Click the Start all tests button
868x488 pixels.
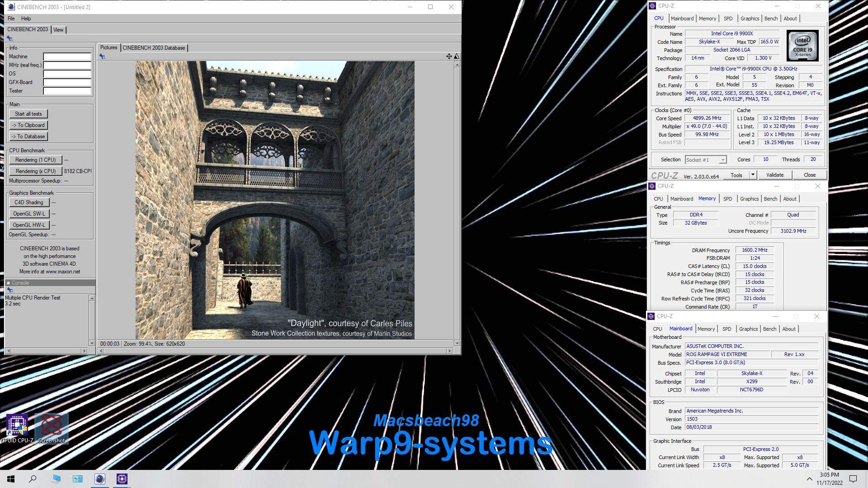pos(28,114)
